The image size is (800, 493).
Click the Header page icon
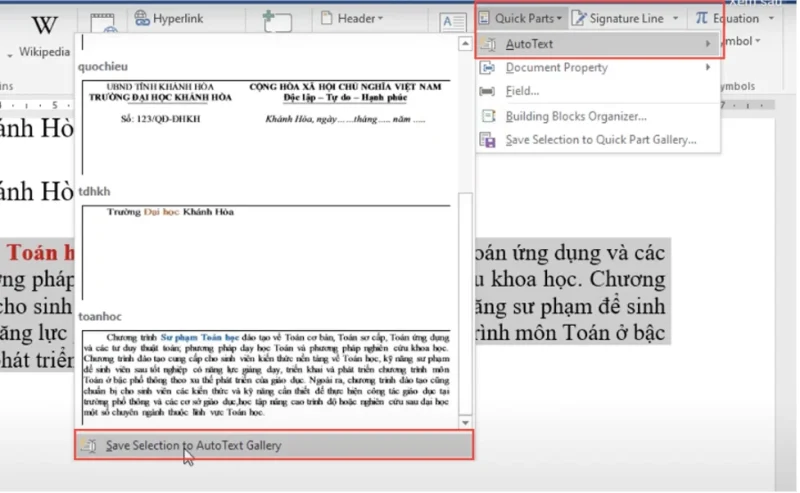pos(327,18)
